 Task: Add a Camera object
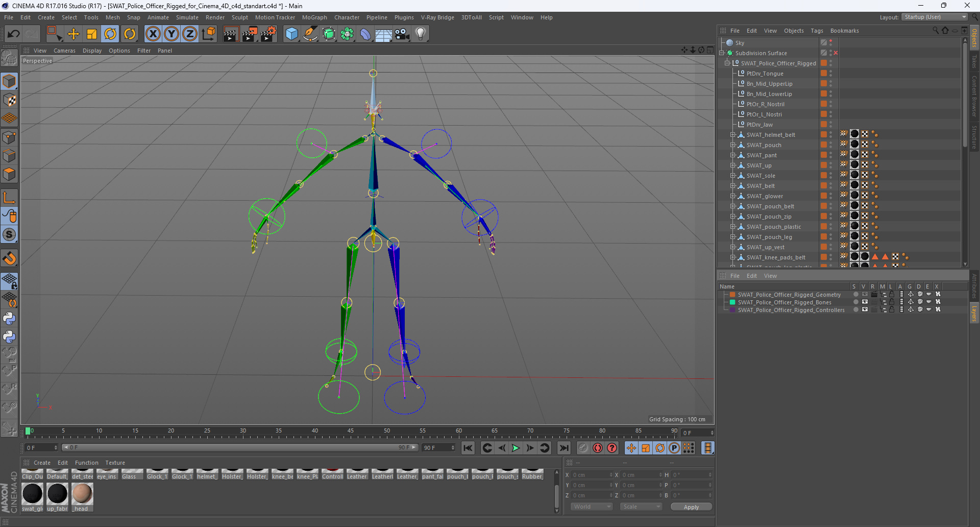tap(402, 34)
